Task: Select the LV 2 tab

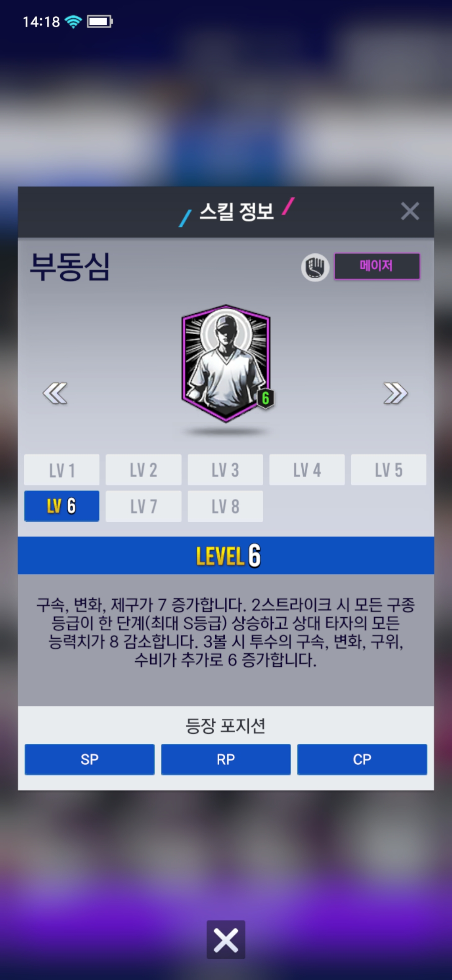Action: [144, 470]
